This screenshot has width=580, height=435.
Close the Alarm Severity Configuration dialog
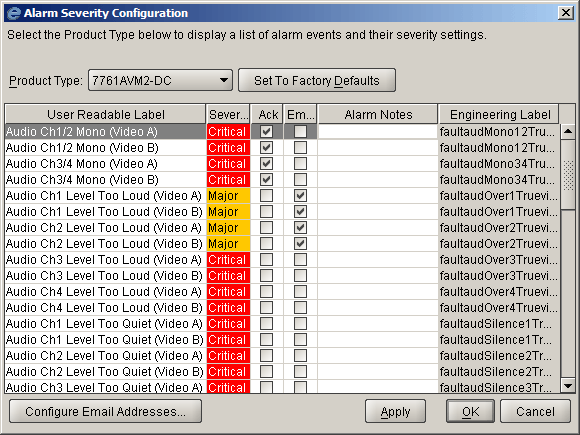click(566, 13)
